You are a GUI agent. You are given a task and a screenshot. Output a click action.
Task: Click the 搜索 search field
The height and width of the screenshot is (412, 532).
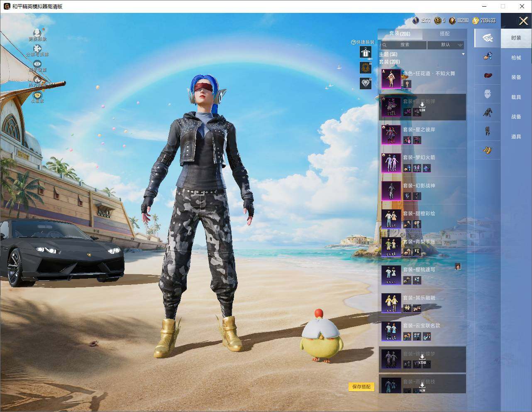pyautogui.click(x=403, y=45)
